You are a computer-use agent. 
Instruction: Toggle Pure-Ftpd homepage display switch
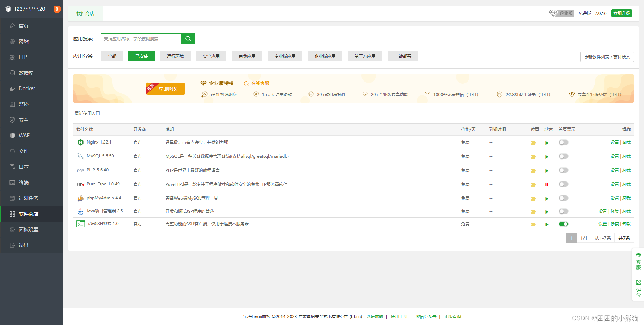coord(563,184)
